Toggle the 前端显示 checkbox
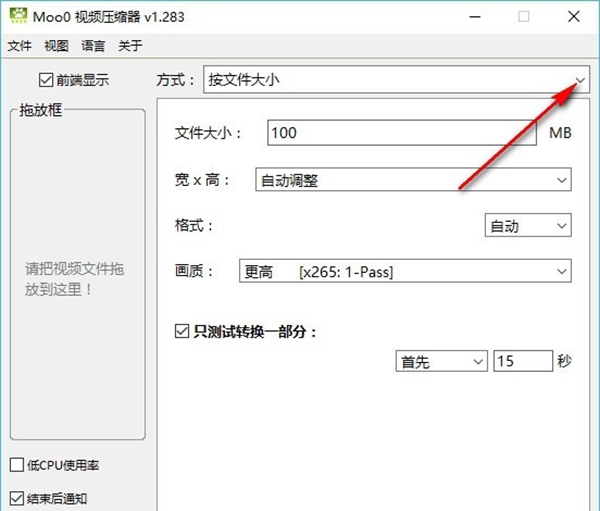This screenshot has height=511, width=600. tap(46, 80)
